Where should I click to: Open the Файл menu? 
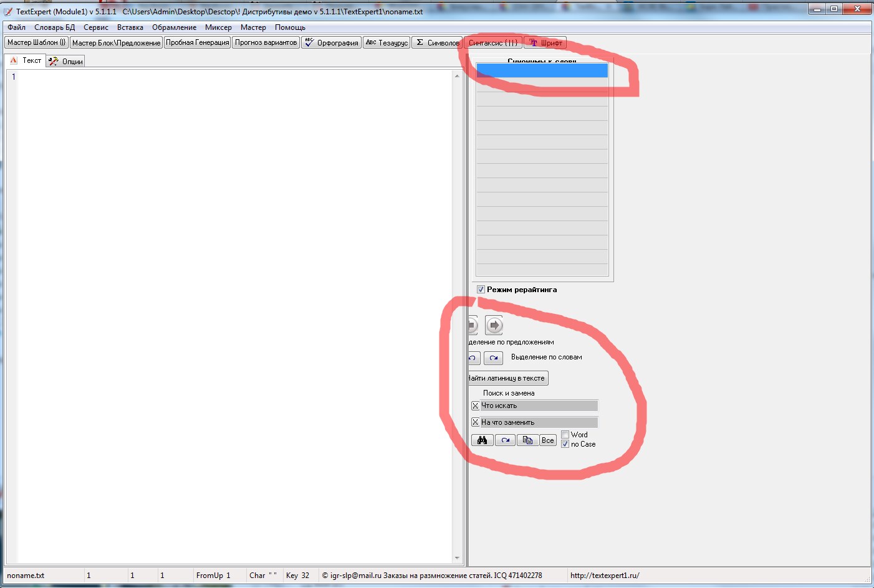[x=16, y=27]
